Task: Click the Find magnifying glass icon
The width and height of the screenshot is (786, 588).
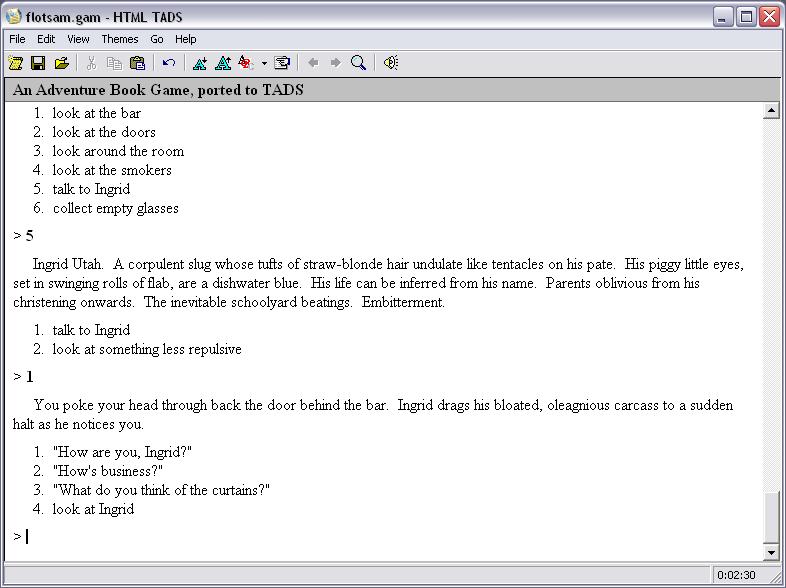Action: point(358,63)
